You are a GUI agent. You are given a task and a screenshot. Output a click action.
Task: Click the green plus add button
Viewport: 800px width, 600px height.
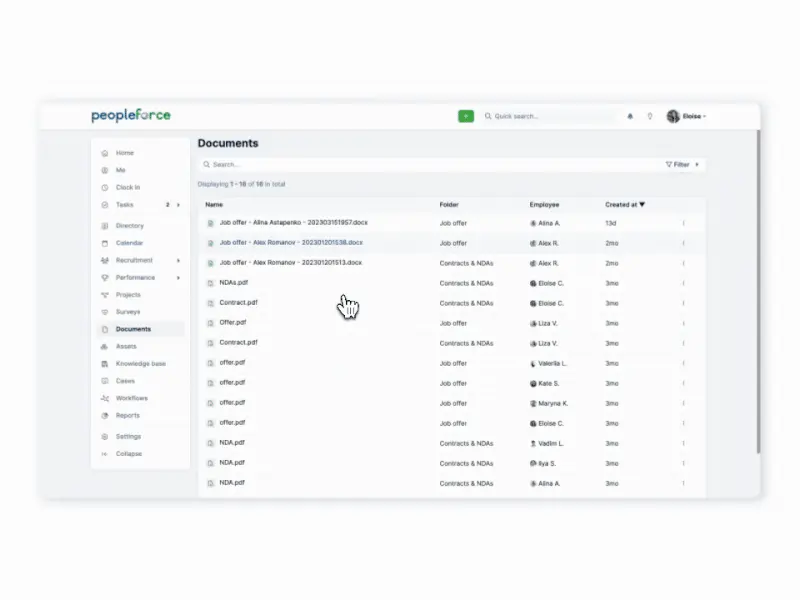465,116
